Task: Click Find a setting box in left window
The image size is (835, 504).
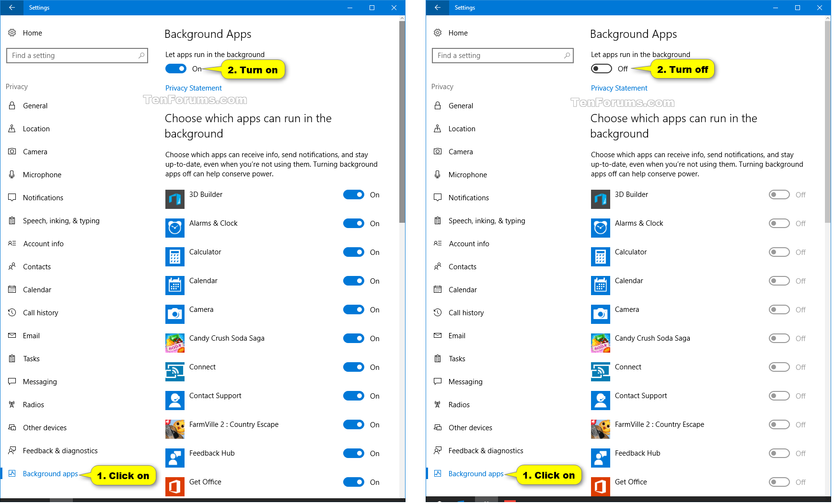Action: tap(77, 56)
